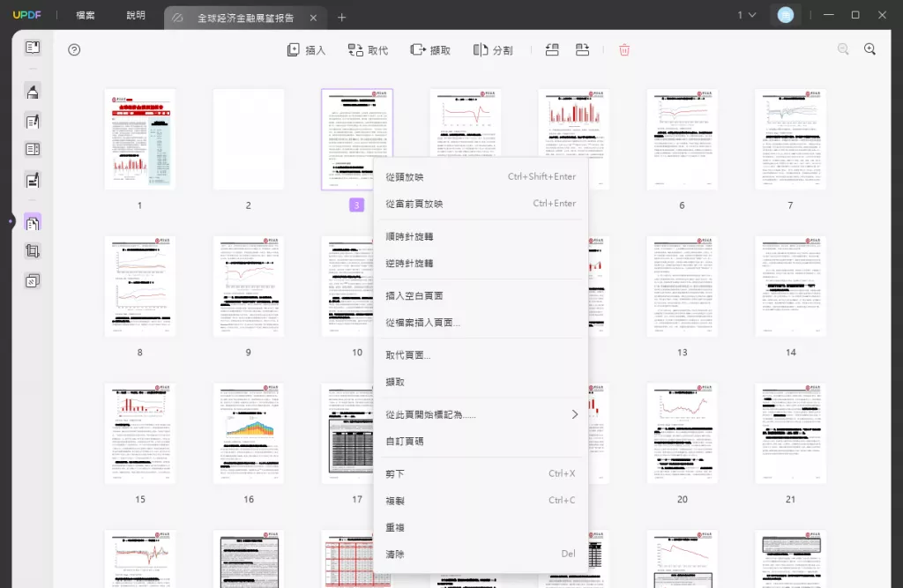Select the page 9 thumbnail
The image size is (903, 588).
tap(248, 287)
